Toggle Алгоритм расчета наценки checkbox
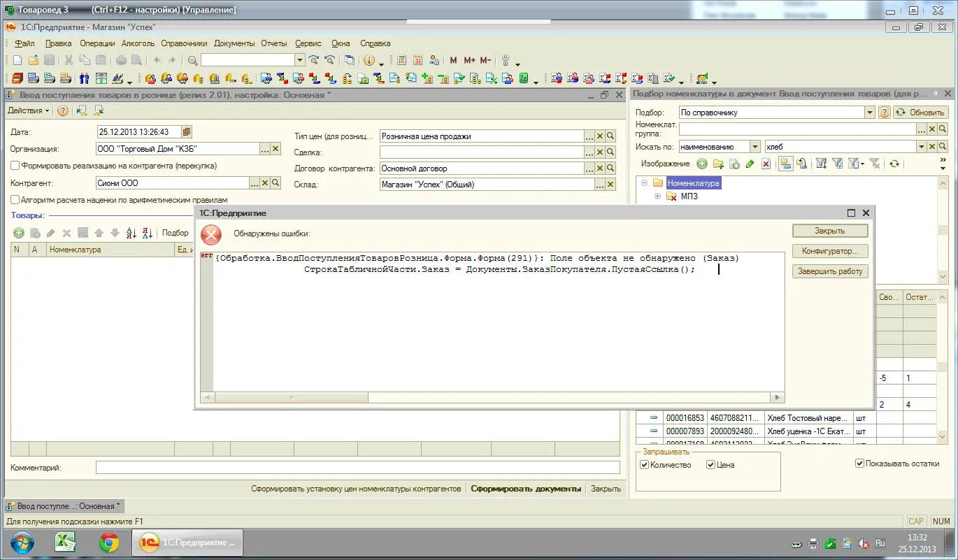 click(x=15, y=200)
